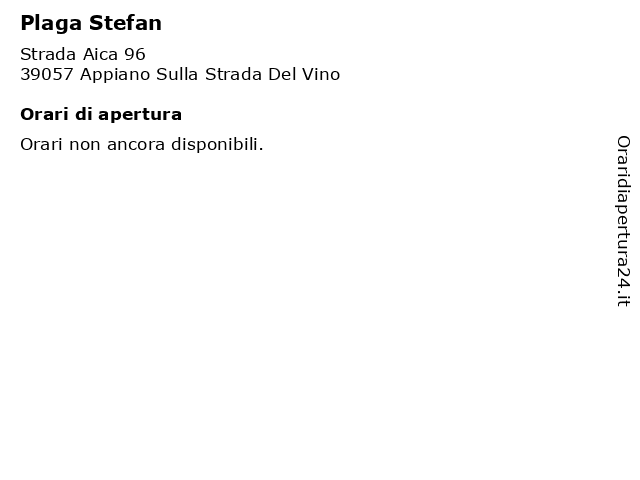
Task: Click the word disponibili
Action: (217, 145)
